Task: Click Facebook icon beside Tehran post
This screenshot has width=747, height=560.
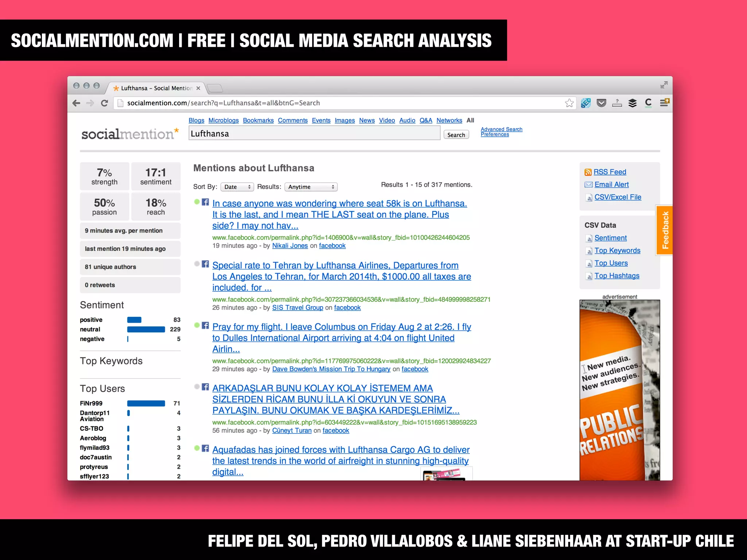Action: tap(205, 264)
